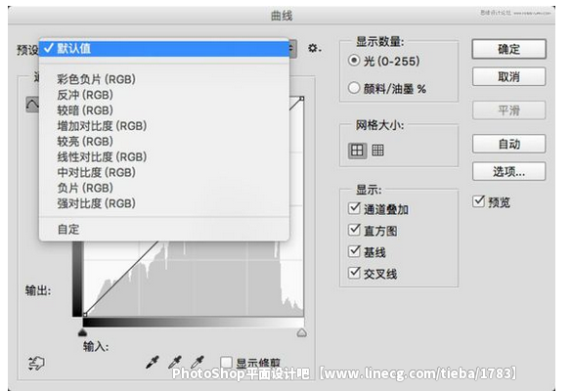Viewport: 571px width, 392px height.
Task: Choose the fine grid size icon
Action: point(377,150)
